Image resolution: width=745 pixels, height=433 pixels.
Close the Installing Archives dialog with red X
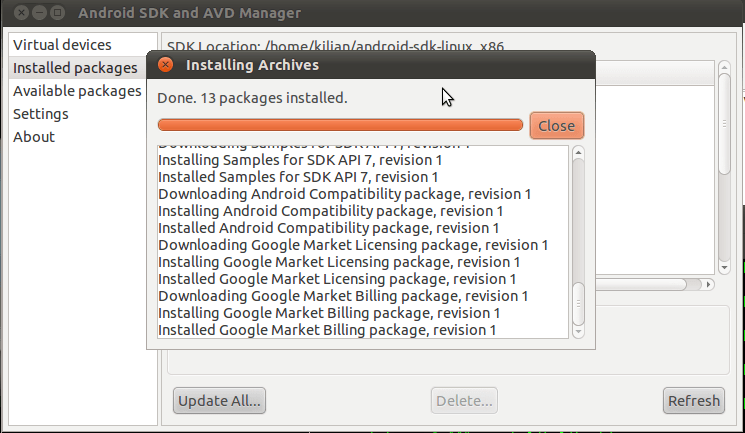tap(165, 65)
